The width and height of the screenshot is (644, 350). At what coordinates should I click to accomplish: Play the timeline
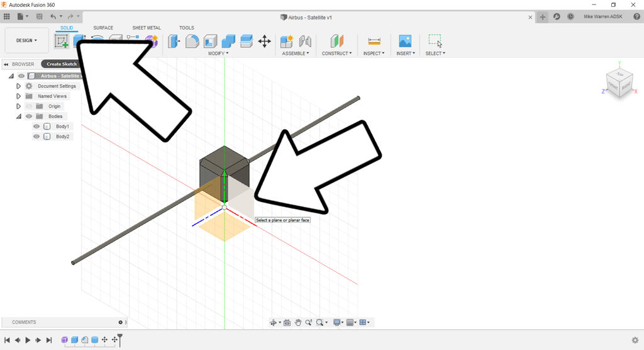(x=28, y=340)
